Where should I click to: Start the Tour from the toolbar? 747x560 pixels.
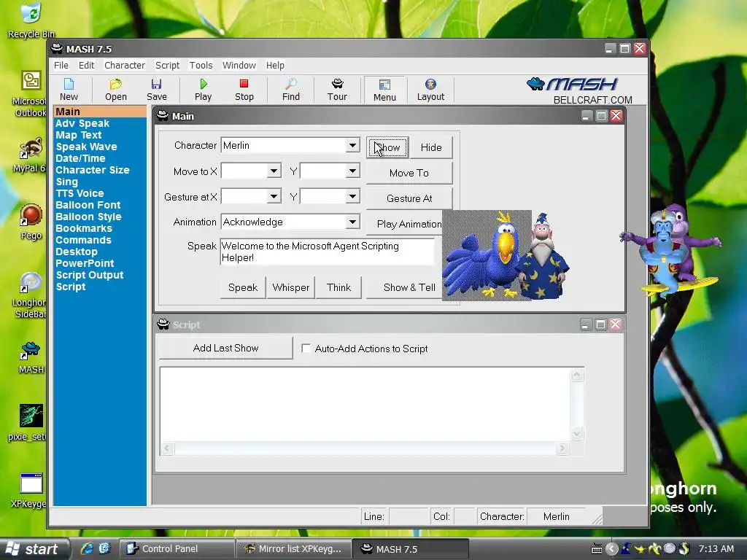[x=337, y=90]
